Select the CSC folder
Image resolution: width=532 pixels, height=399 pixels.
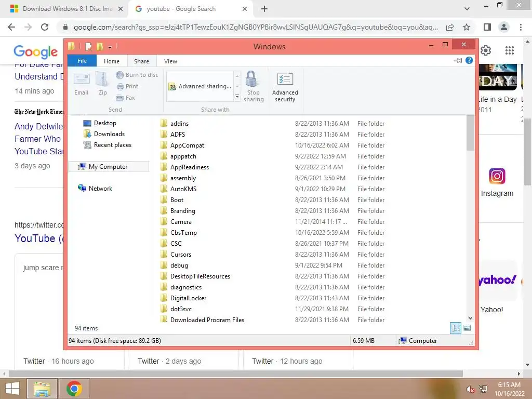(176, 244)
